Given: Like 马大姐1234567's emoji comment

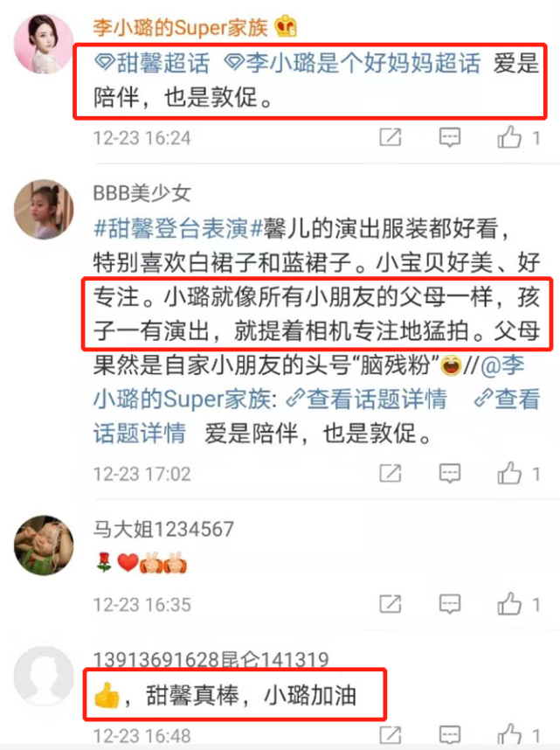Looking at the screenshot, I should [509, 604].
